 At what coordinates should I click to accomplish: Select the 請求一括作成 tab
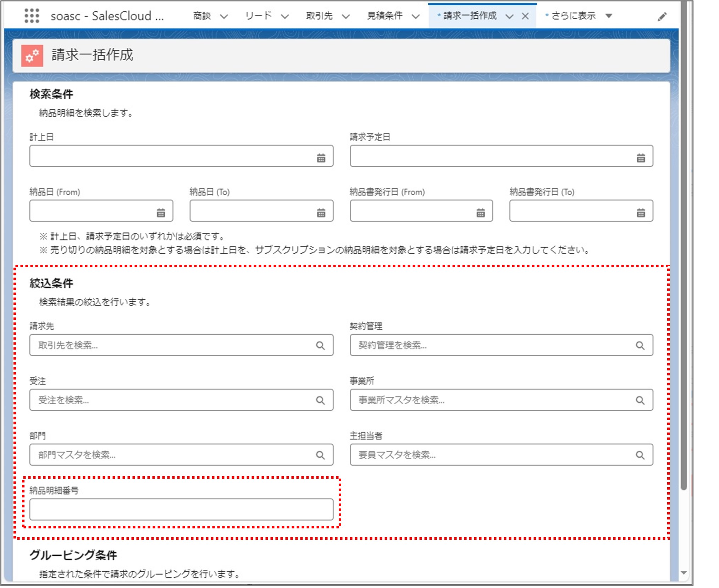pyautogui.click(x=469, y=16)
